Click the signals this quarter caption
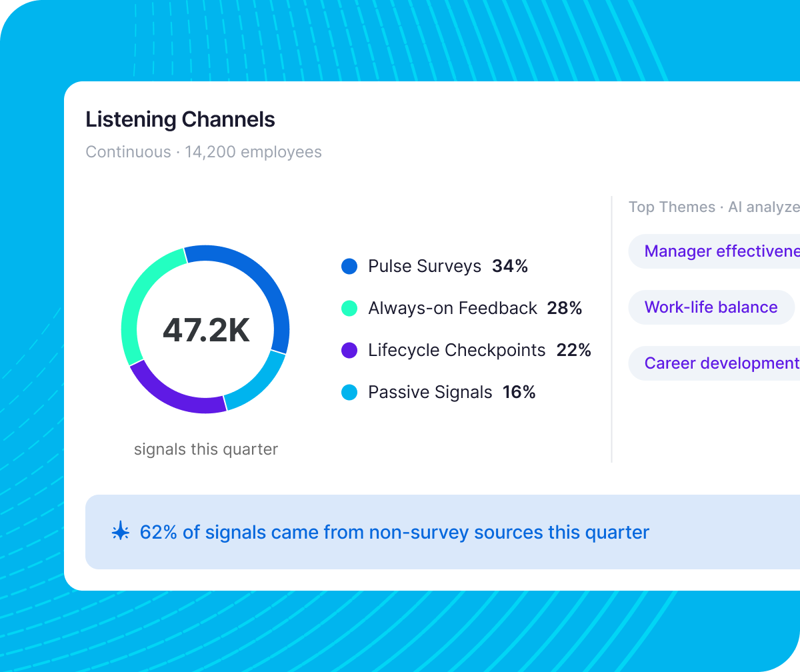 pyautogui.click(x=206, y=449)
